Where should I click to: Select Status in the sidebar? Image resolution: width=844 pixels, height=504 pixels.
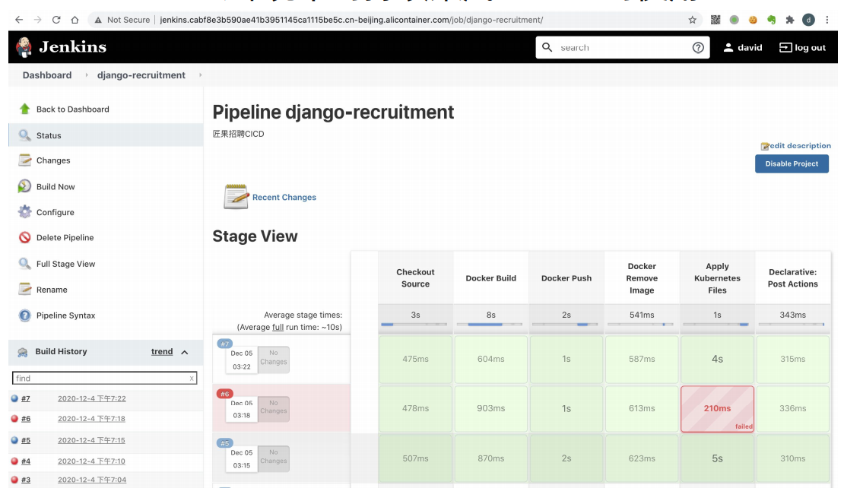click(49, 135)
